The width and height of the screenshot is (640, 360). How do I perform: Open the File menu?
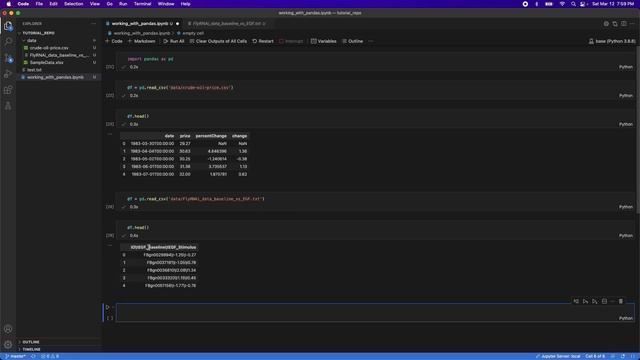pyautogui.click(x=39, y=4)
